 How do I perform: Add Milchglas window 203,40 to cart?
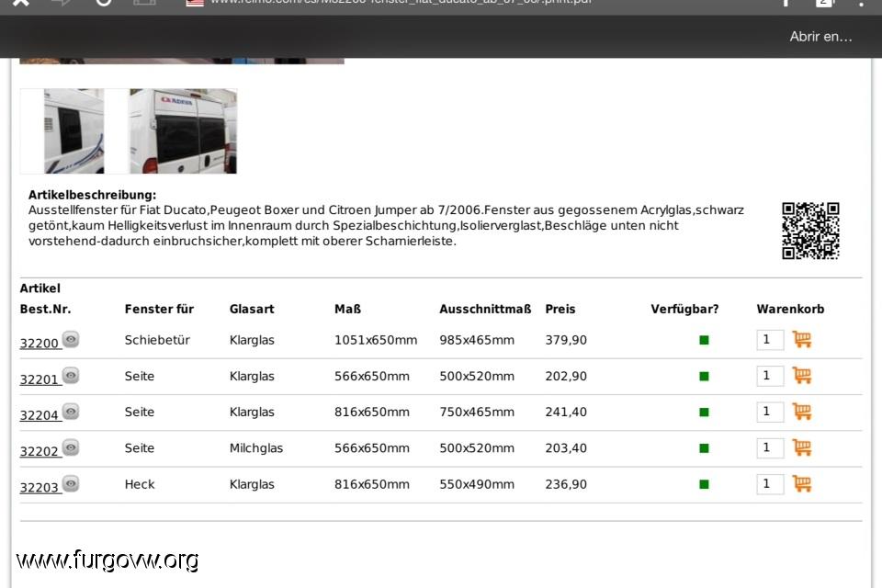pos(801,447)
